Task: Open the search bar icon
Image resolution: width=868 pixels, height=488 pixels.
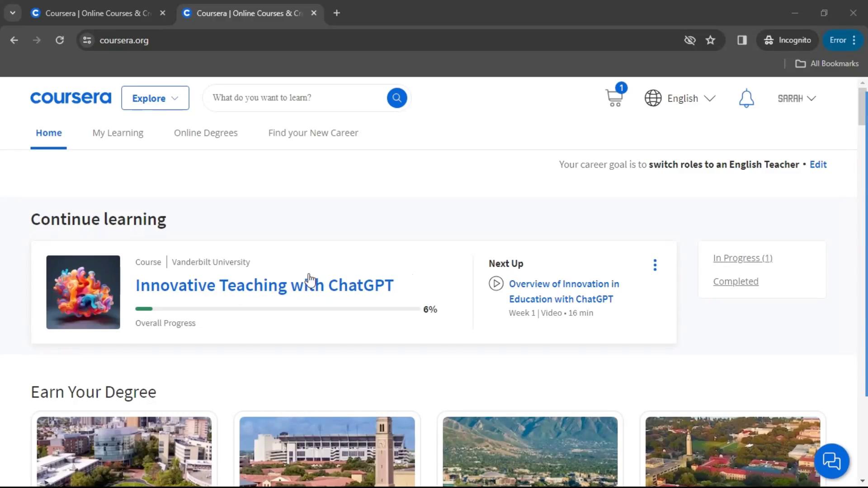Action: coord(397,98)
